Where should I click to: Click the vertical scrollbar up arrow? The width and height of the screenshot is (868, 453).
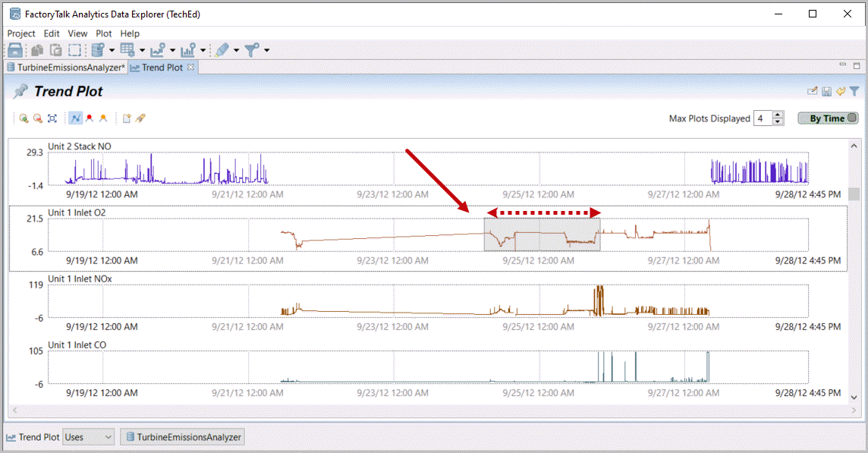click(x=854, y=146)
